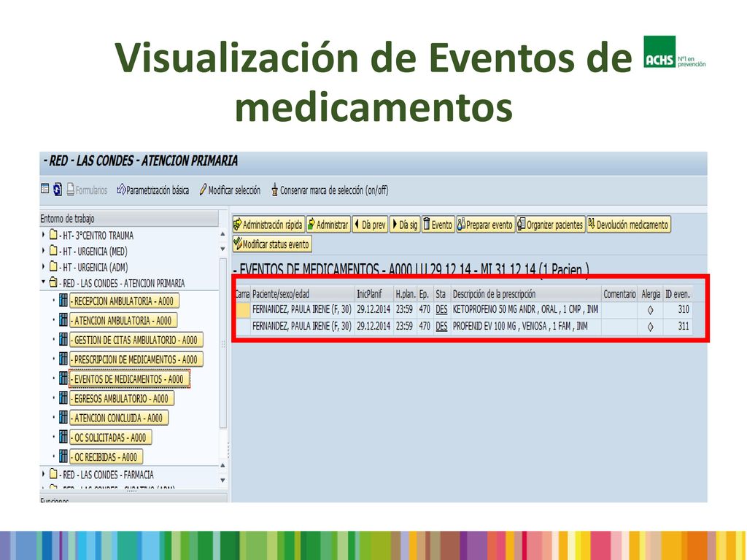Click folder icon of RED - LAS CONDES - FARMACIA
747x560 pixels.
(x=53, y=474)
